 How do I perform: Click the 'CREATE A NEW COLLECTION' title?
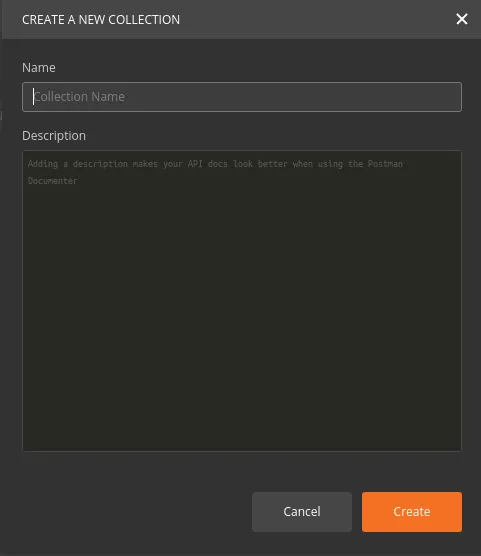[x=101, y=20]
